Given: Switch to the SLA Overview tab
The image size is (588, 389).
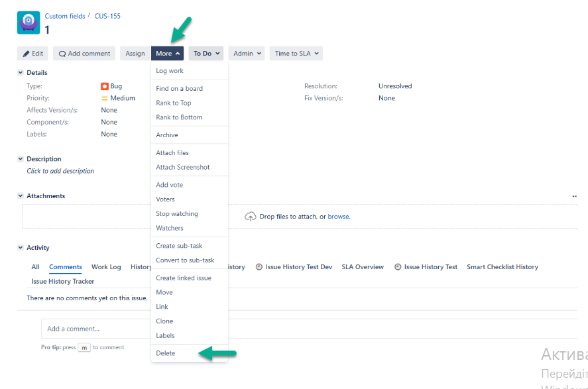Looking at the screenshot, I should click(x=363, y=267).
